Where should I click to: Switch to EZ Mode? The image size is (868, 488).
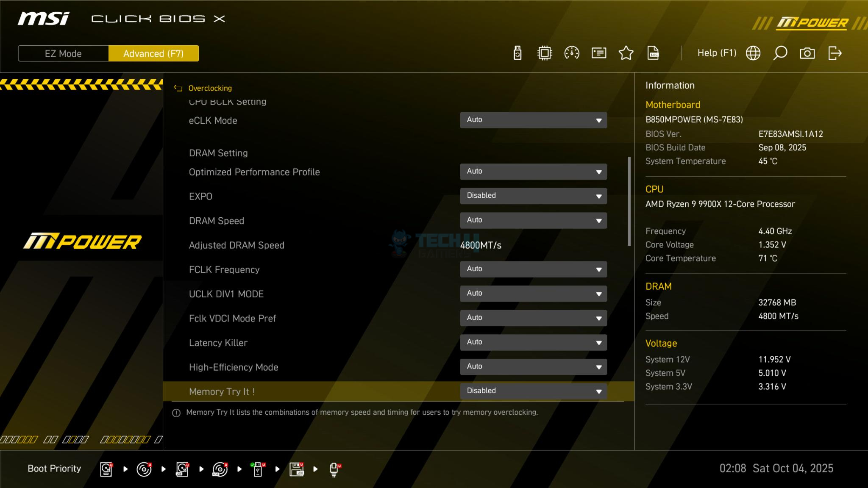(63, 54)
